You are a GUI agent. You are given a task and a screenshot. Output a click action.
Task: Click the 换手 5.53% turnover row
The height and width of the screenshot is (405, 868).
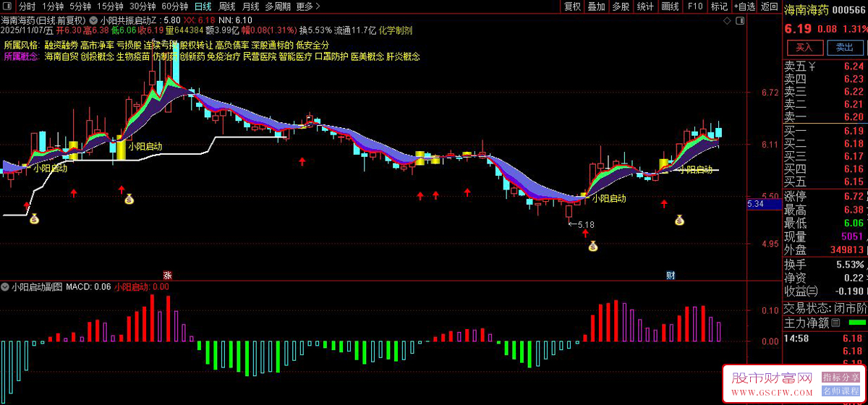(825, 265)
